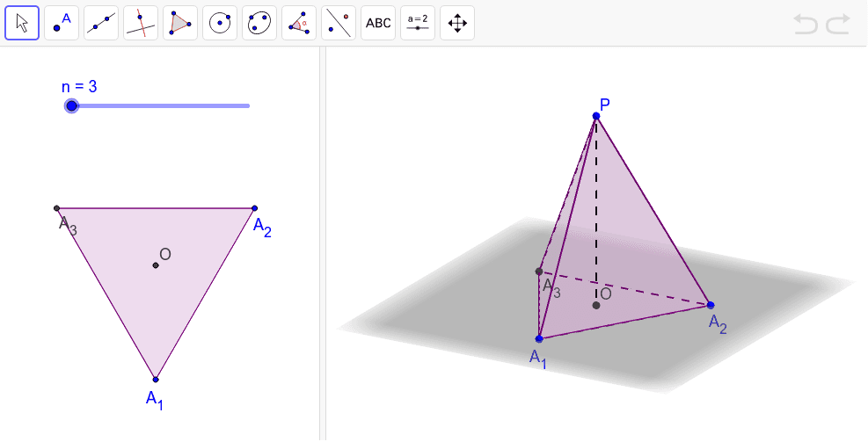Select the Move arrow tool

pos(22,23)
